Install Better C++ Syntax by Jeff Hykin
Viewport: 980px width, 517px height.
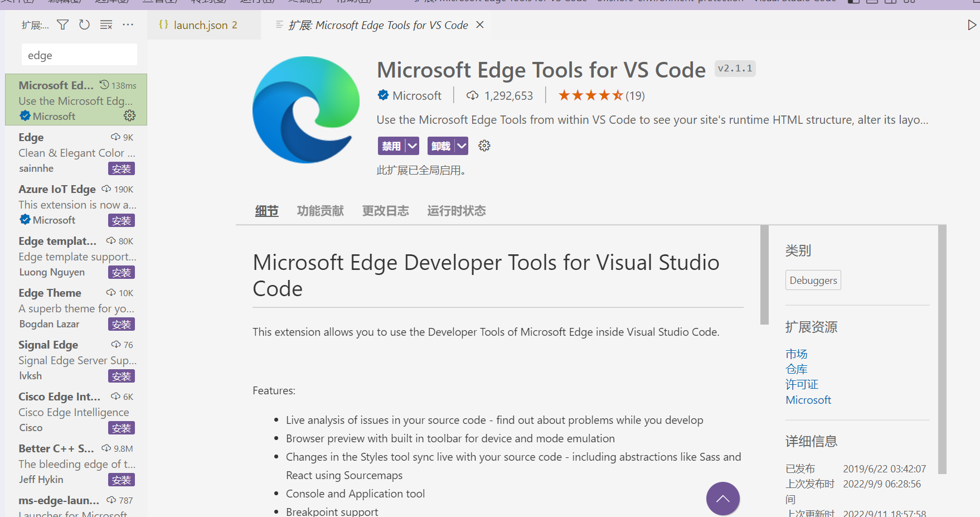tap(122, 480)
